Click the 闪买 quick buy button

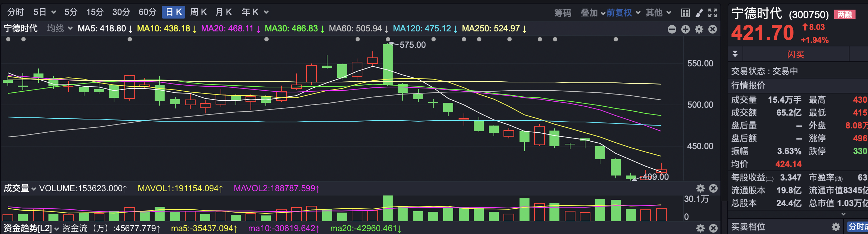coord(795,54)
